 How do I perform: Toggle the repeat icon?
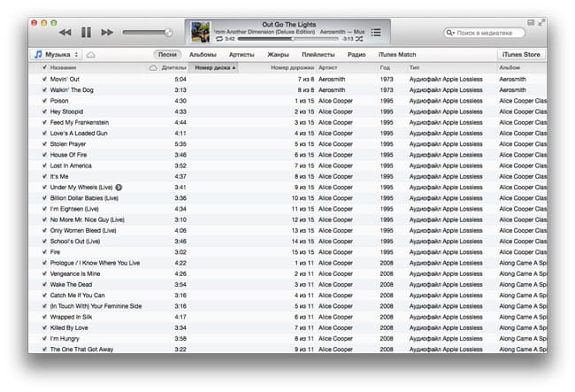click(x=219, y=39)
